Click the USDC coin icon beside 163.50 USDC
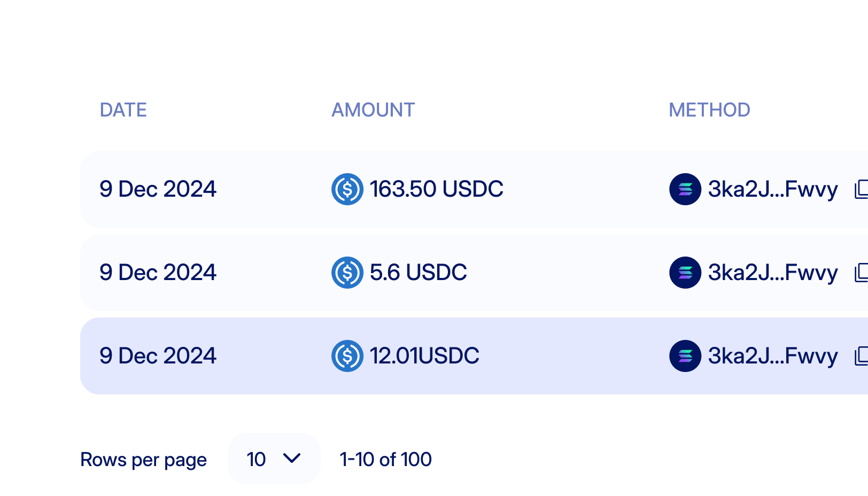Screen dimensions: 868x496 coord(347,189)
